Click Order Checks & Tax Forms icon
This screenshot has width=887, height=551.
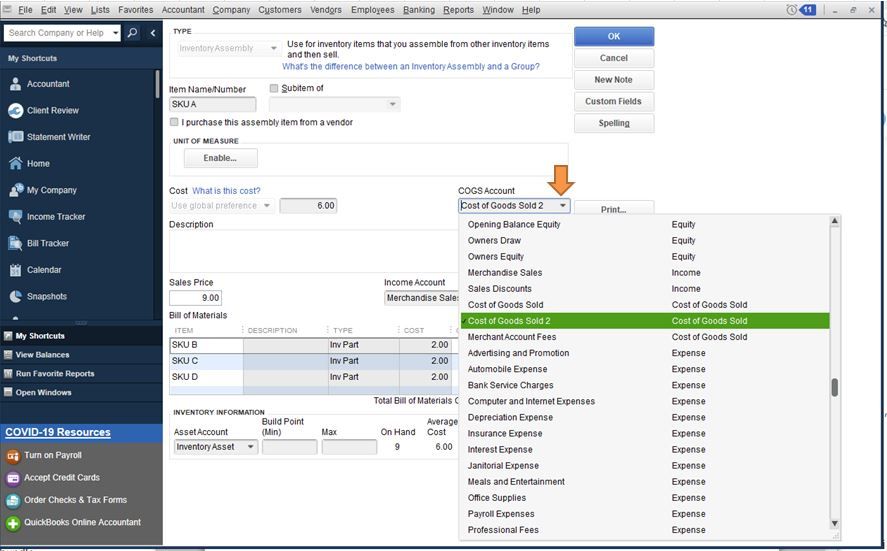point(13,500)
